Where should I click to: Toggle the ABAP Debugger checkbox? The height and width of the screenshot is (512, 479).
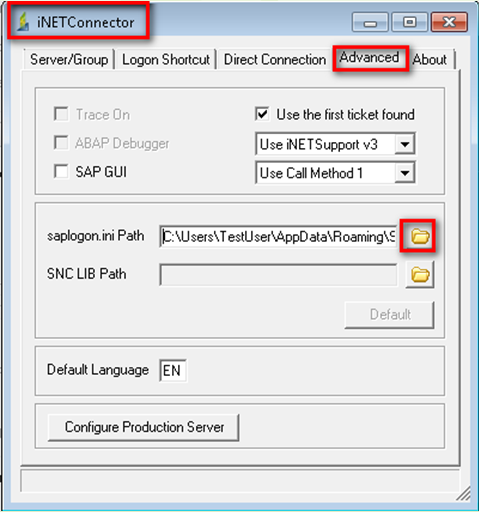(61, 143)
